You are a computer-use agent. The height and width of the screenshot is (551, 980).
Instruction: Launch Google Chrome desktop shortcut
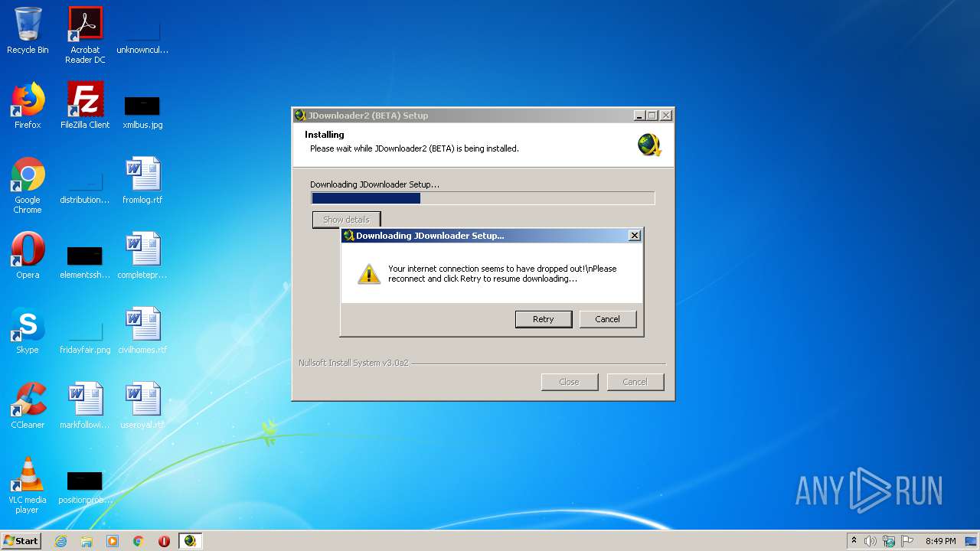(x=28, y=185)
